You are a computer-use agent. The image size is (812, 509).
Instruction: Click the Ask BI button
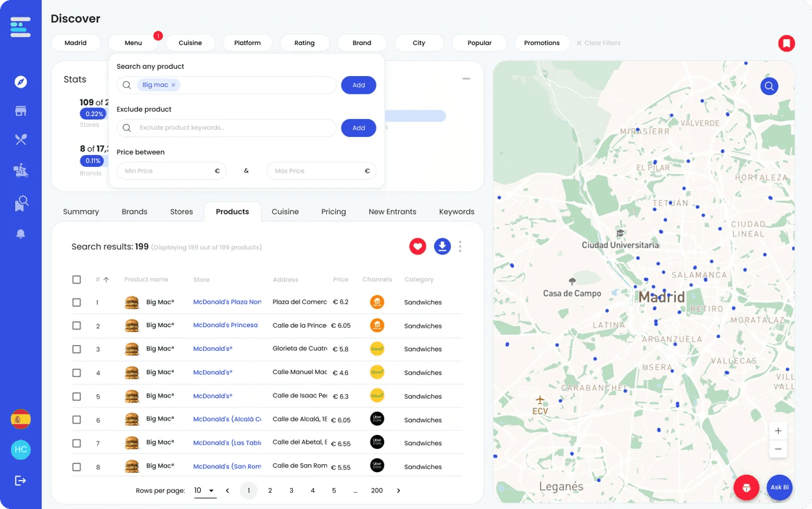click(779, 487)
